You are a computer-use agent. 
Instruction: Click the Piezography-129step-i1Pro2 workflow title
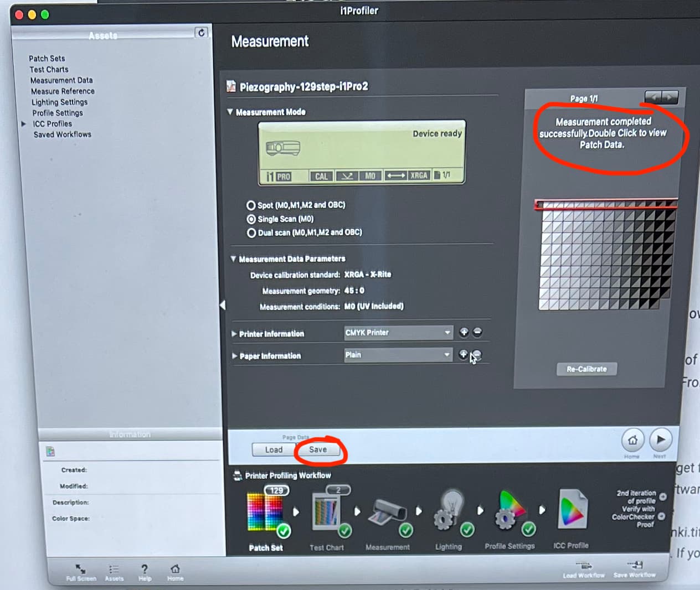point(304,87)
